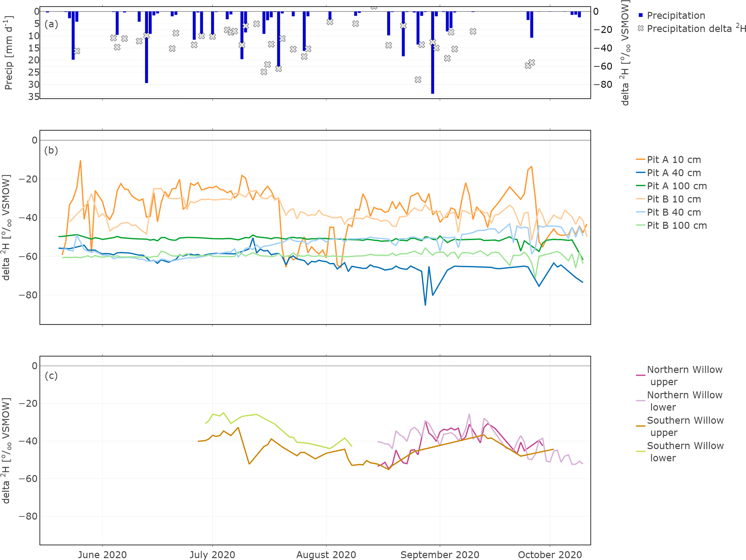Screen dimensions: 746x560
Task: Hide the Pit B 100 cm trace
Action: (x=676, y=225)
